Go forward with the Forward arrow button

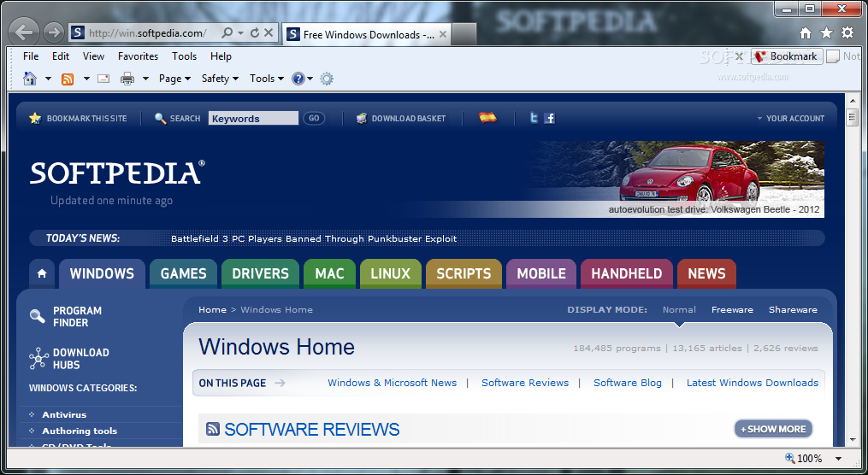[54, 33]
